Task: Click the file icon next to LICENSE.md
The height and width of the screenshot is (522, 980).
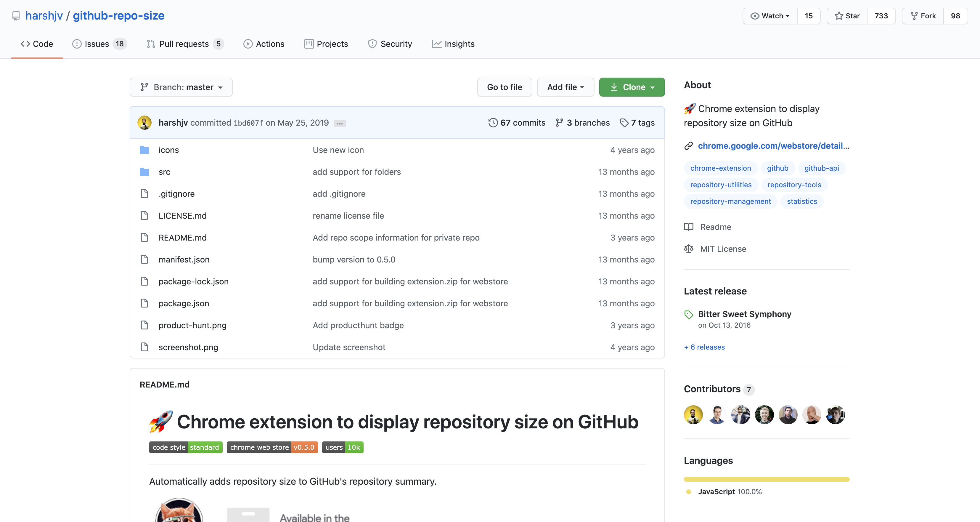Action: 144,216
